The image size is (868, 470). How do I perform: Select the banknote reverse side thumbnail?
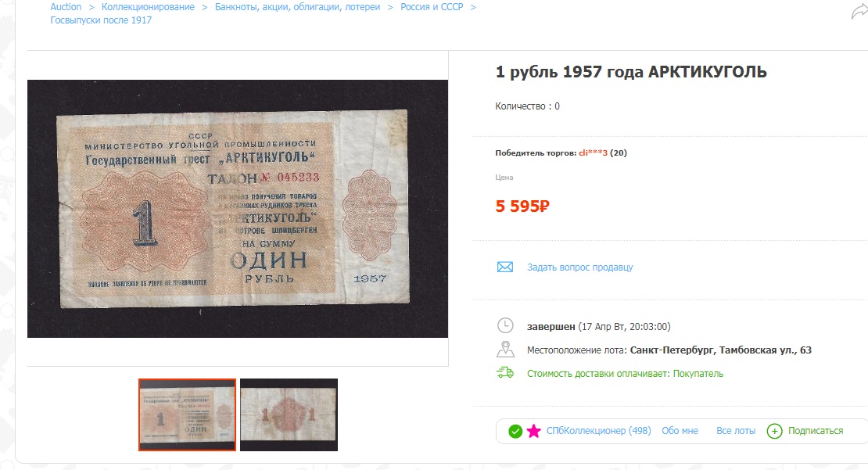tap(289, 414)
